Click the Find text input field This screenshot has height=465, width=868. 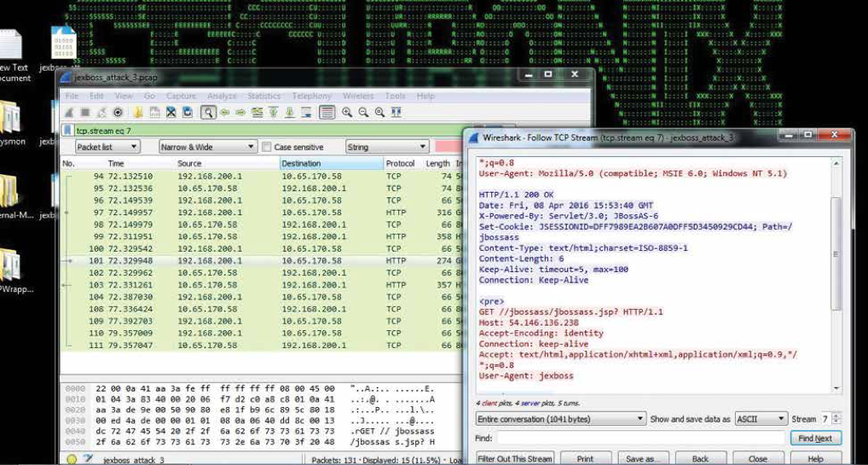click(640, 438)
